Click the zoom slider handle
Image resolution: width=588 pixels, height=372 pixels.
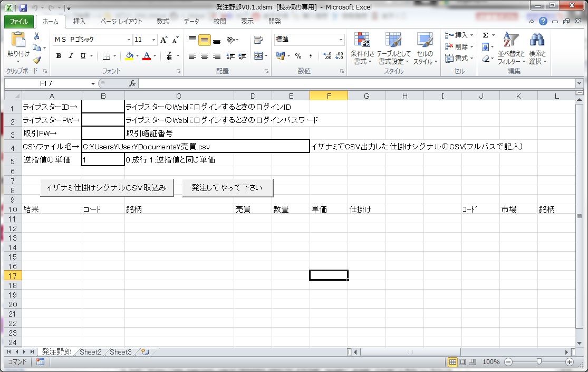pyautogui.click(x=539, y=362)
